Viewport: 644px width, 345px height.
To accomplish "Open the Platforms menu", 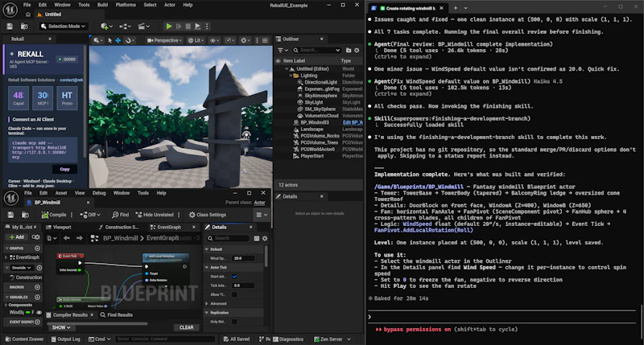I will click(126, 5).
